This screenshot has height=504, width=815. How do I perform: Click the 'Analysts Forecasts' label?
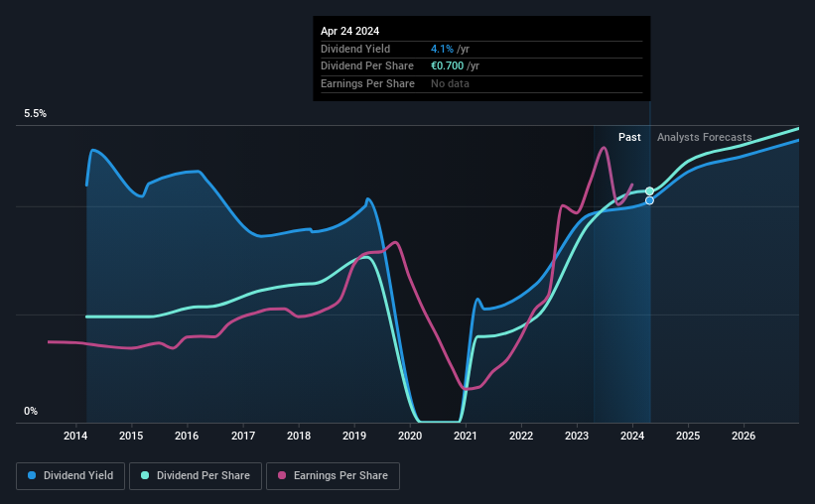(x=704, y=137)
